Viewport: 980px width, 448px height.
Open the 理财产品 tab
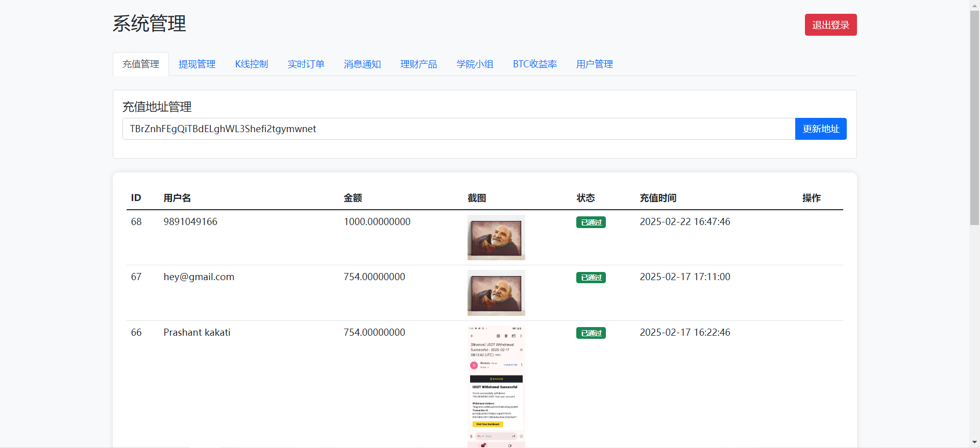click(x=418, y=64)
